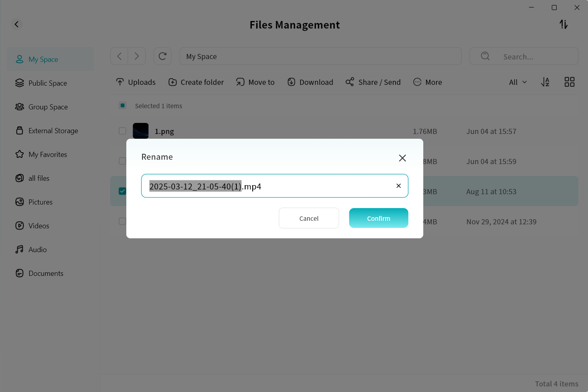Image resolution: width=588 pixels, height=392 pixels.
Task: Expand the More actions menu
Action: pos(428,82)
